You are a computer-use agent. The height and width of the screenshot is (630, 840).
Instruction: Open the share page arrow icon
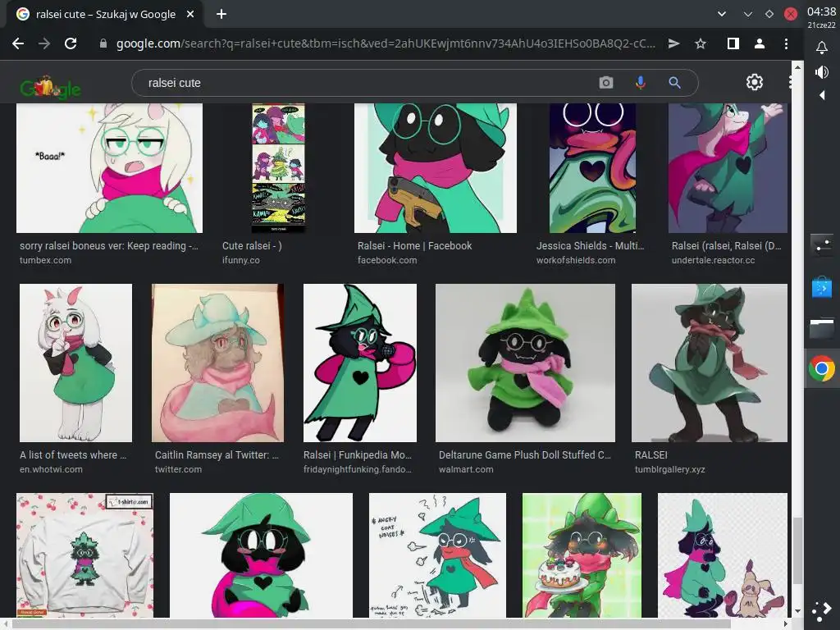point(674,43)
